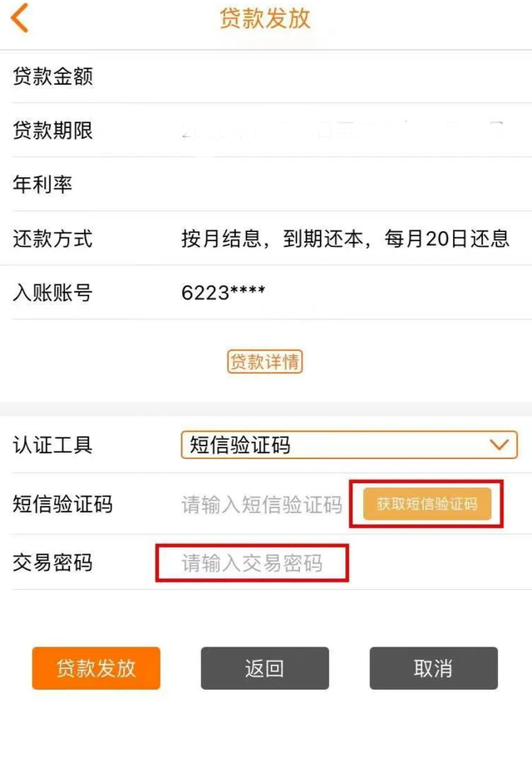Tap the orange back arrow icon

[x=20, y=18]
